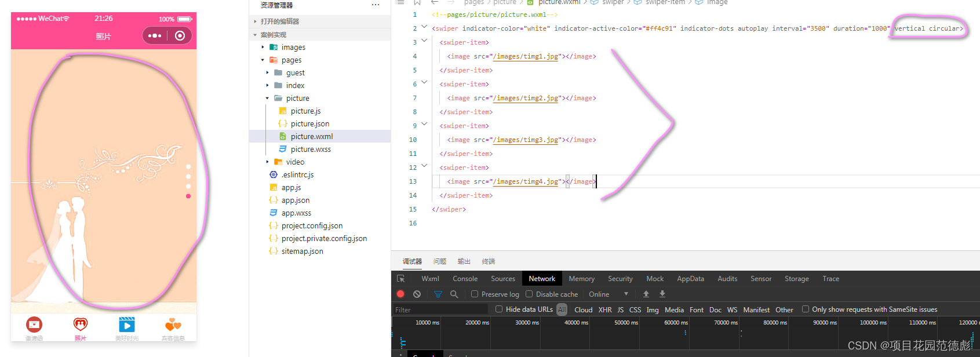Clear the network log
This screenshot has width=980, height=357.
(x=417, y=294)
